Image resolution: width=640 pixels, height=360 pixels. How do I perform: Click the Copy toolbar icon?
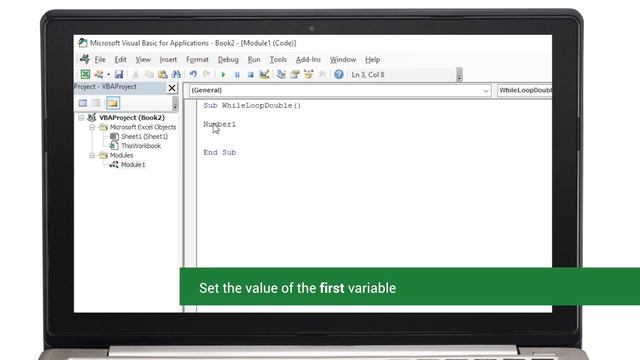click(149, 74)
